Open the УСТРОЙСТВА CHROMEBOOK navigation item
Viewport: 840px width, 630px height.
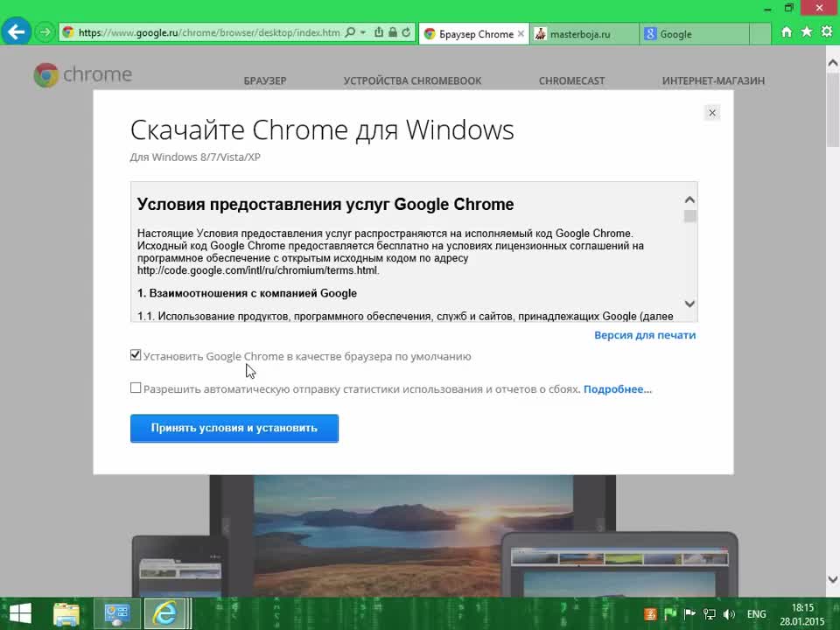(412, 80)
